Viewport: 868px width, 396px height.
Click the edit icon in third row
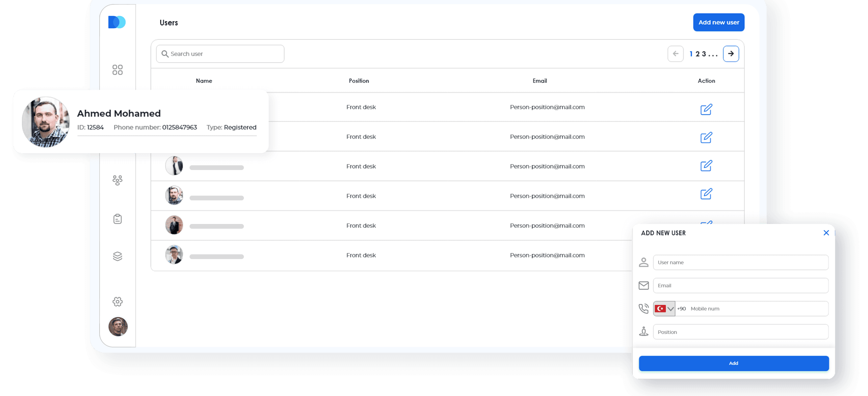tap(706, 166)
